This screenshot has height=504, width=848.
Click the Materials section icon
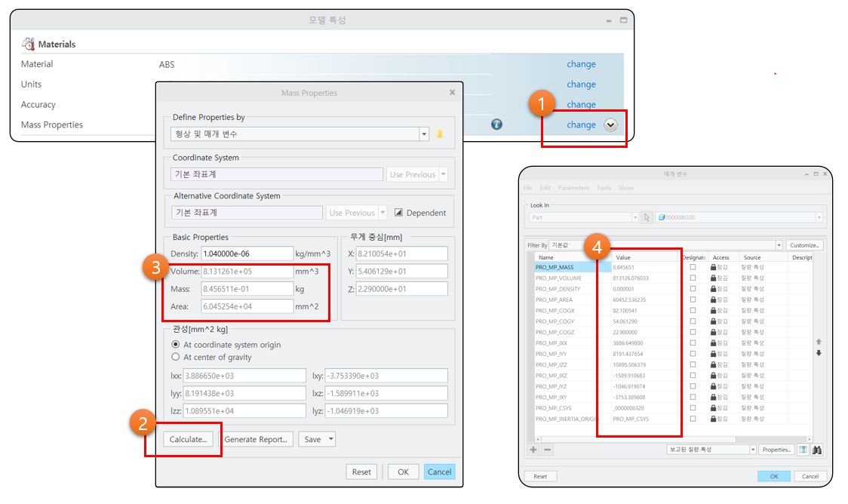pos(28,44)
